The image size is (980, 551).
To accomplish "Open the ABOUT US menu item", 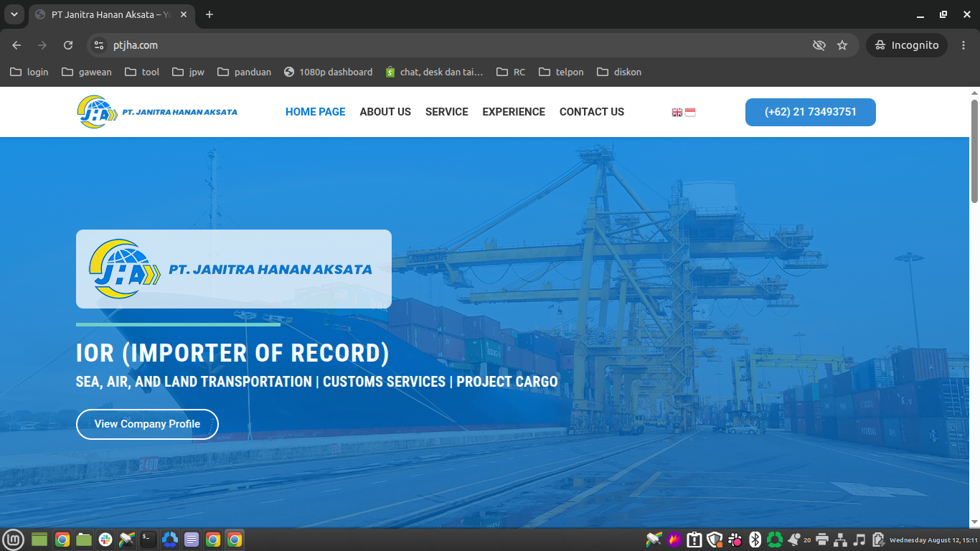I will [385, 112].
